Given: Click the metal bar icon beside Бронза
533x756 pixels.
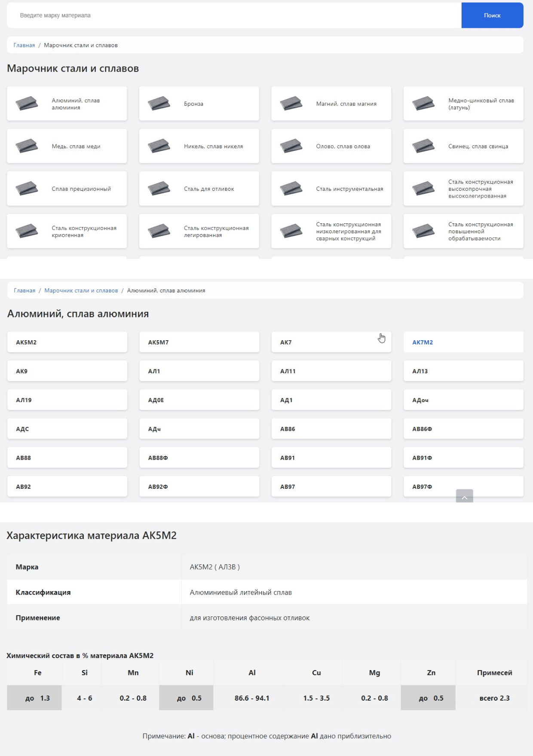Looking at the screenshot, I should click(x=159, y=104).
